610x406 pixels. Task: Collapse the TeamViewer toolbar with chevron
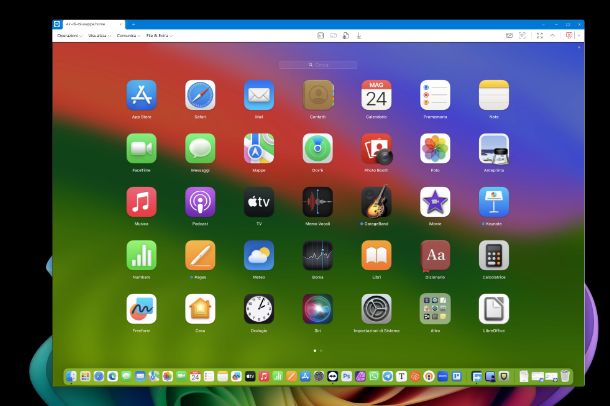[x=552, y=35]
